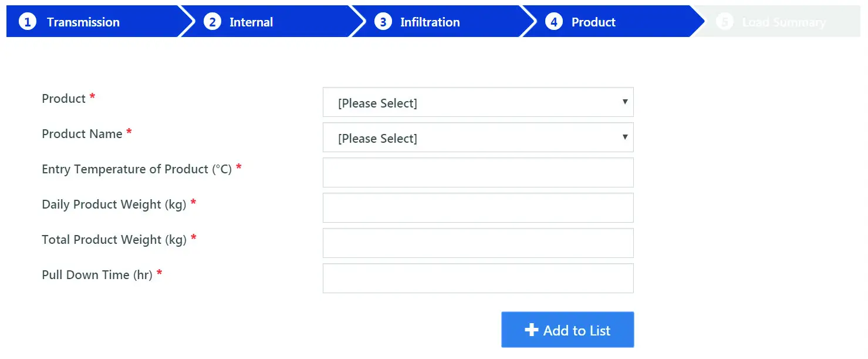Jump to the Load Summary step
This screenshot has width=868, height=359.
coord(783,22)
